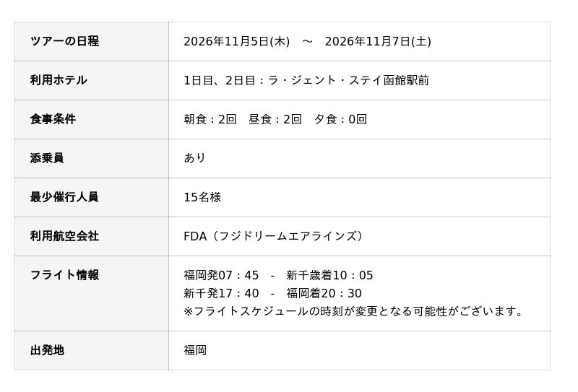The width and height of the screenshot is (578, 392).
Task: Click the フライト情報 label
Action: coord(64,275)
